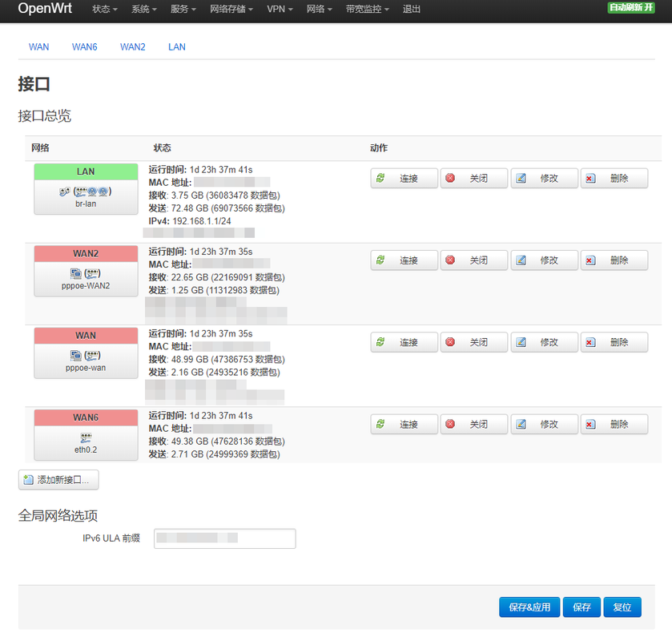Click the add new interface page icon
This screenshot has height=641, width=672.
tap(28, 479)
